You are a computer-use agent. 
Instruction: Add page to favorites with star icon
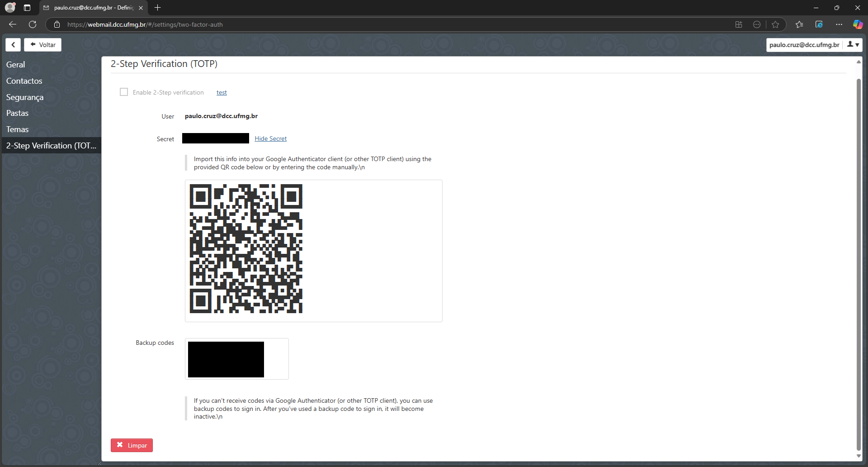click(775, 24)
